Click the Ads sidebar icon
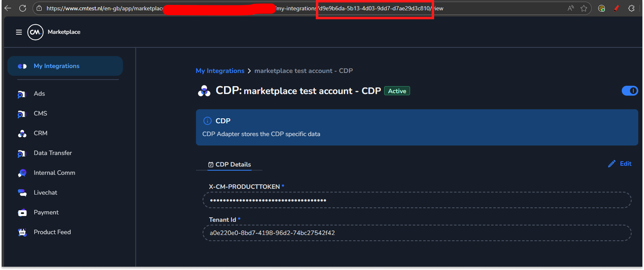644x270 pixels. coord(22,94)
